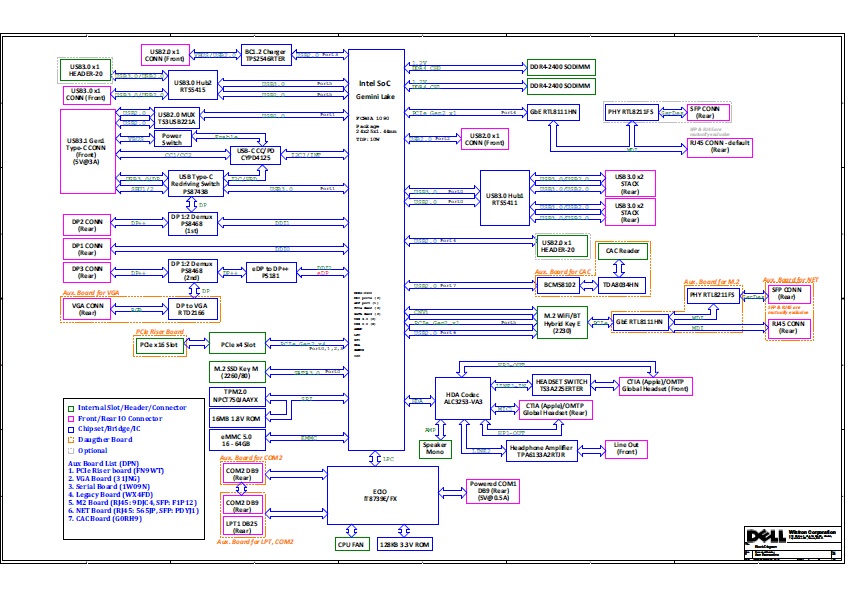Viewport: 851px width, 601px height.
Task: Click the Daughter Board legend square
Action: (70, 439)
